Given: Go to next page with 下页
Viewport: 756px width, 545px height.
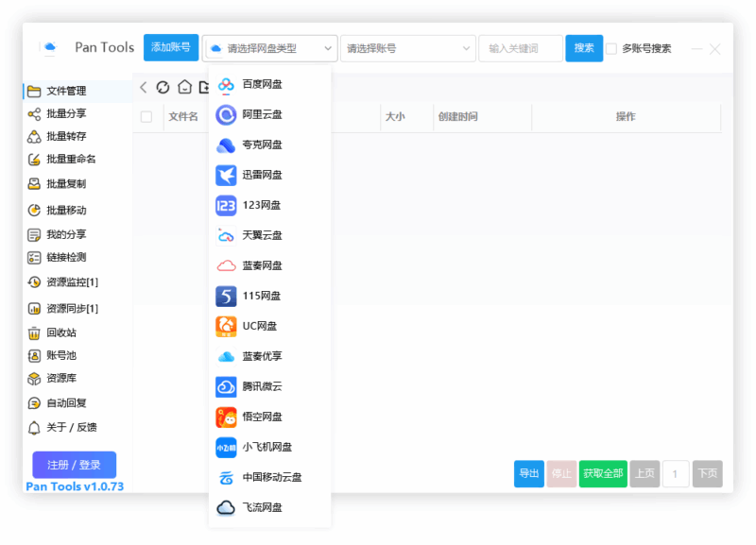Looking at the screenshot, I should pos(707,473).
